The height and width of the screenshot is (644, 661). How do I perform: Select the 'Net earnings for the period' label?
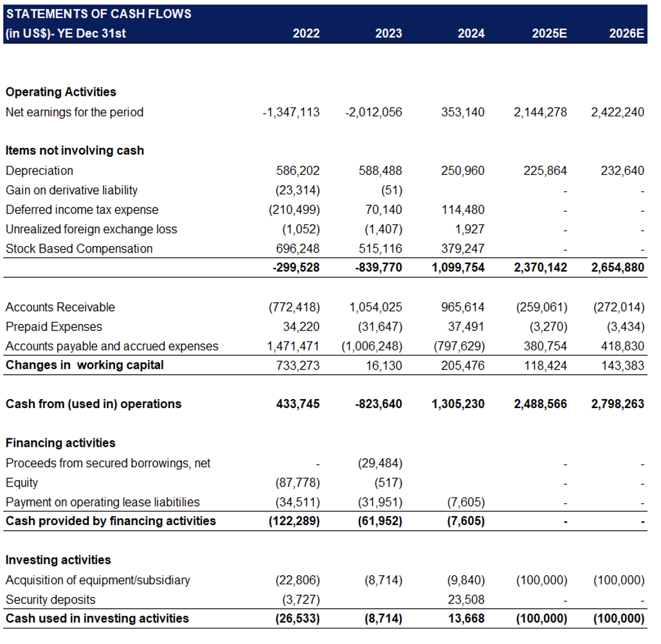point(75,112)
